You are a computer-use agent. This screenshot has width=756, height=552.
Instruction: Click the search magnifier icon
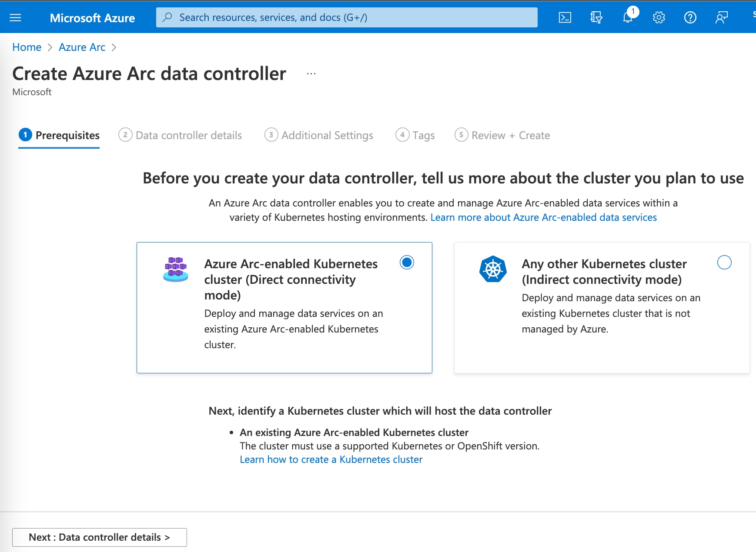pyautogui.click(x=167, y=17)
